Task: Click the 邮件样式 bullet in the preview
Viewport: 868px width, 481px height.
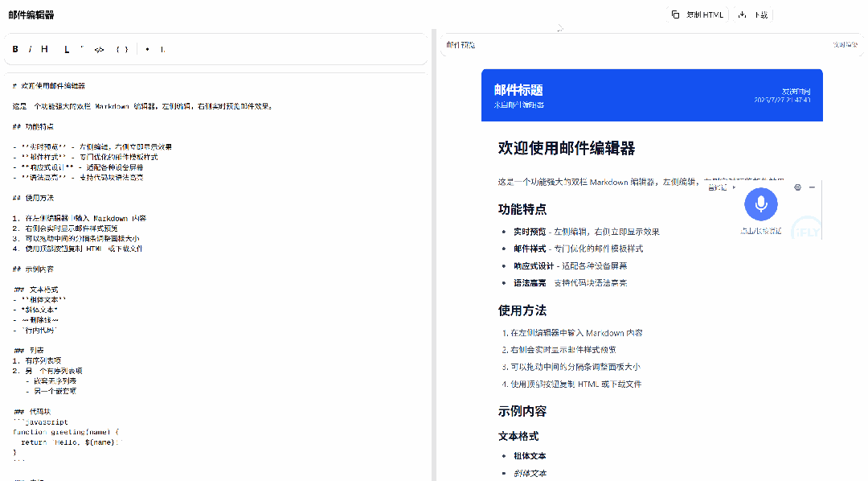Action: click(x=579, y=249)
